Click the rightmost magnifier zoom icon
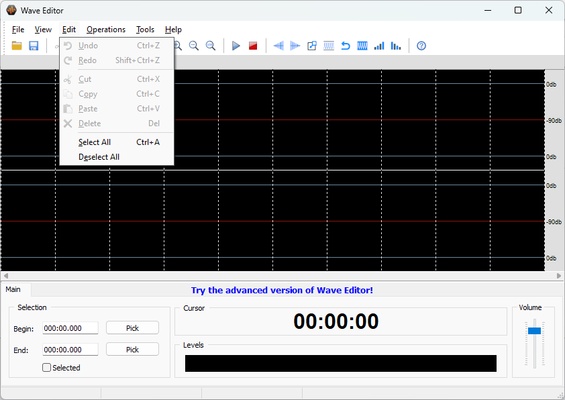Viewport: 565px width, 400px height. coord(210,46)
